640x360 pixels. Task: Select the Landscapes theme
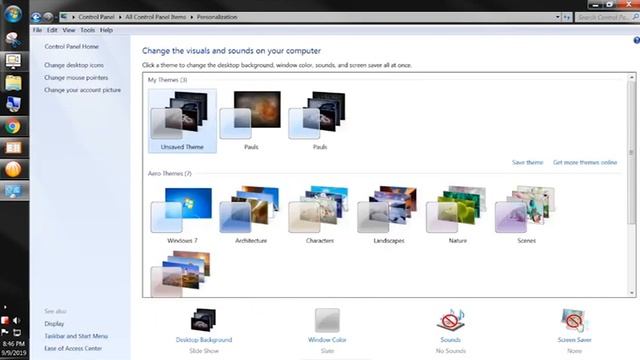pos(389,215)
